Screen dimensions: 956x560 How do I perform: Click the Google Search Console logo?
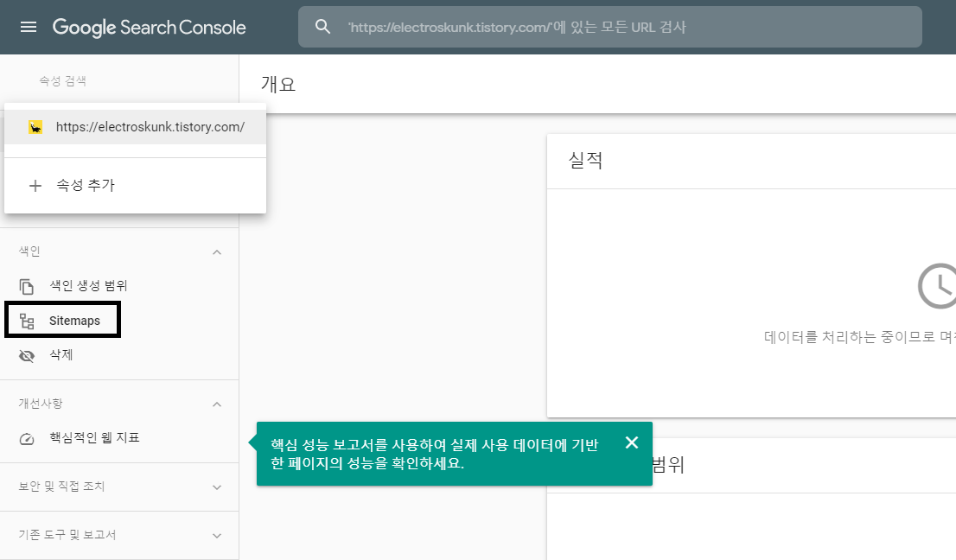point(149,28)
